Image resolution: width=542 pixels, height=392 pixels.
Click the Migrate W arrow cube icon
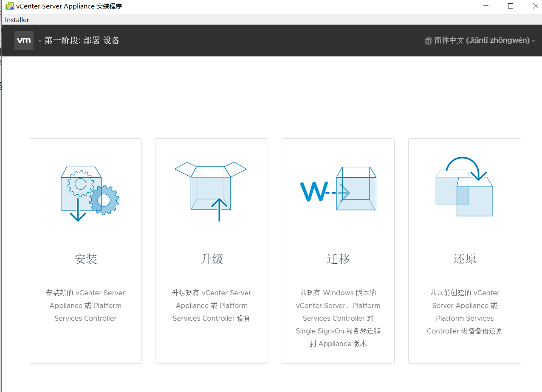(x=338, y=189)
